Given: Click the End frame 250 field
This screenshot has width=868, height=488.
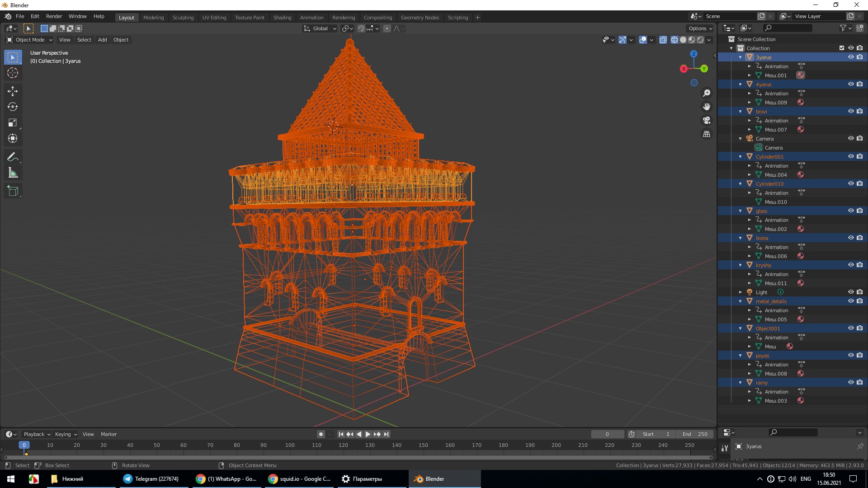Looking at the screenshot, I should (x=695, y=434).
